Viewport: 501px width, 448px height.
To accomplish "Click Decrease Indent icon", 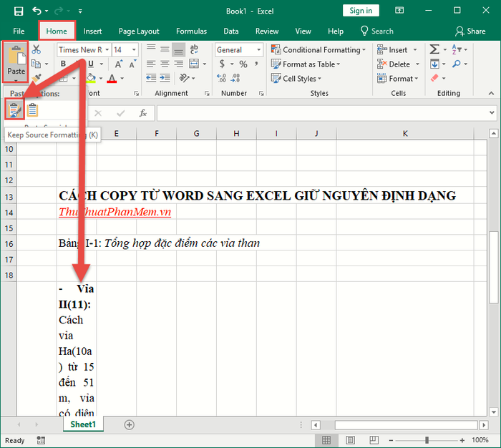I will click(151, 78).
